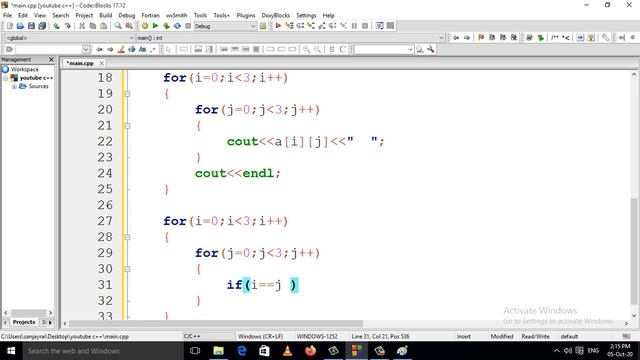Open the Replace toolbar icon
Screen dimensions: 640x360
tap(129, 26)
